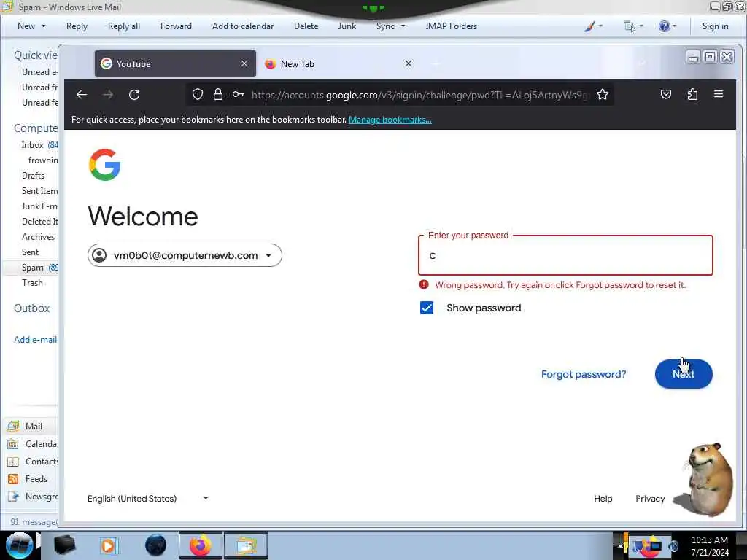Click Add e-mail account link
This screenshot has width=747, height=560.
(x=35, y=340)
